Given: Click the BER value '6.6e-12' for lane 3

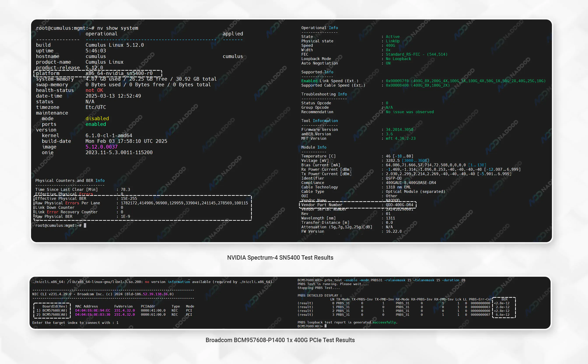Looking at the screenshot, I should pyautogui.click(x=502, y=315).
